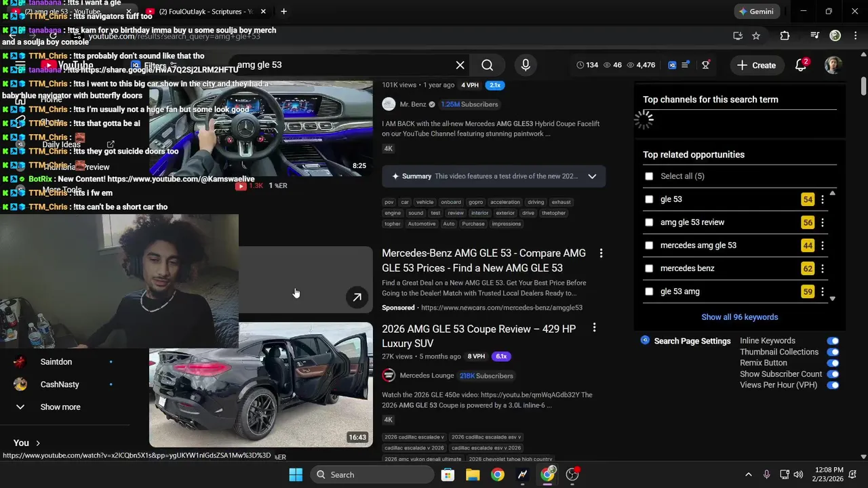The height and width of the screenshot is (488, 868).
Task: Click the "acceleration" tag chip
Action: click(505, 202)
